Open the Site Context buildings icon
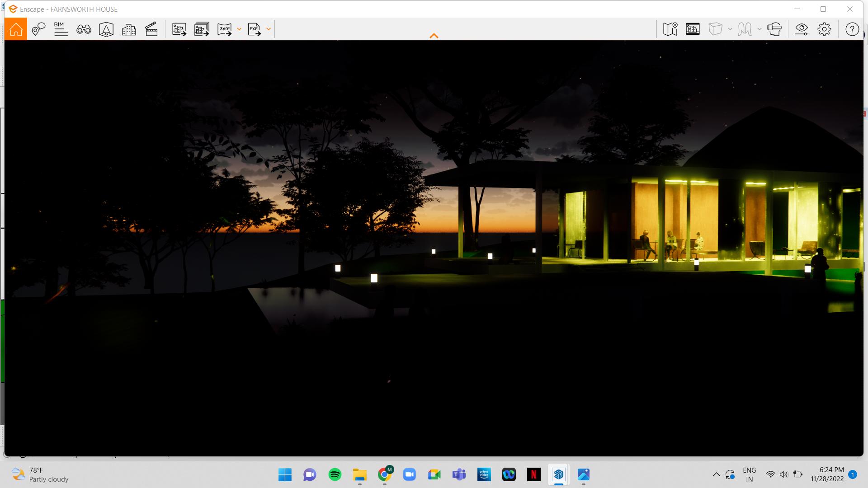The height and width of the screenshot is (488, 868). [129, 29]
